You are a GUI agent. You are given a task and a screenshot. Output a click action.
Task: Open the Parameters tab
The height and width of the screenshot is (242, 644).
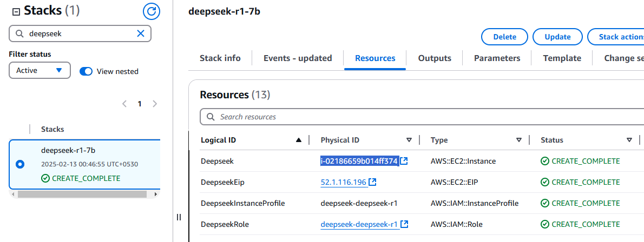point(497,58)
